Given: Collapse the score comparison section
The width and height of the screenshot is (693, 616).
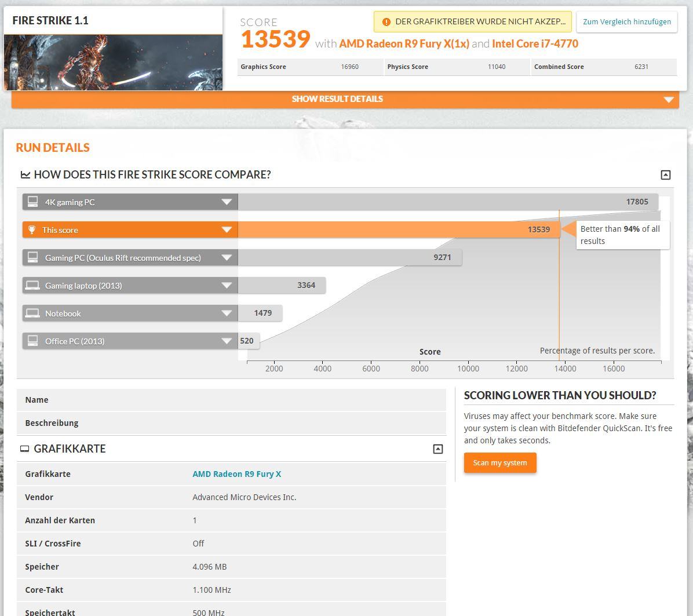Looking at the screenshot, I should (x=666, y=175).
